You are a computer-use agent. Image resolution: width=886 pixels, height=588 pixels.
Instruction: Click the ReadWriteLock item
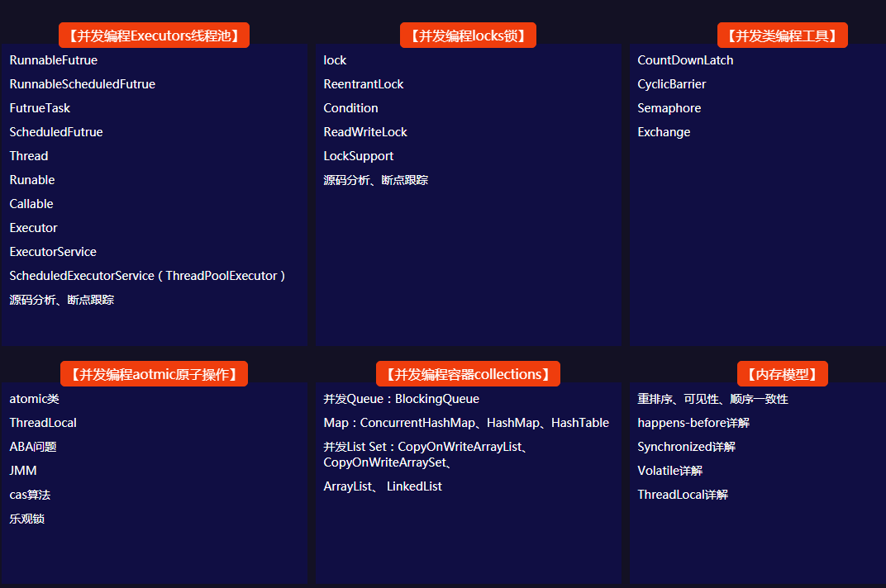tap(364, 132)
